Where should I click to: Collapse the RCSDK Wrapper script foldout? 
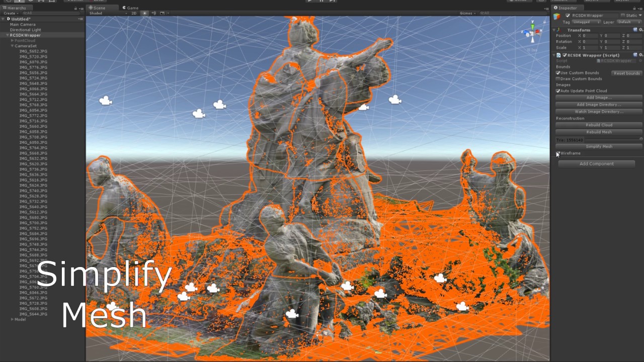coord(554,55)
